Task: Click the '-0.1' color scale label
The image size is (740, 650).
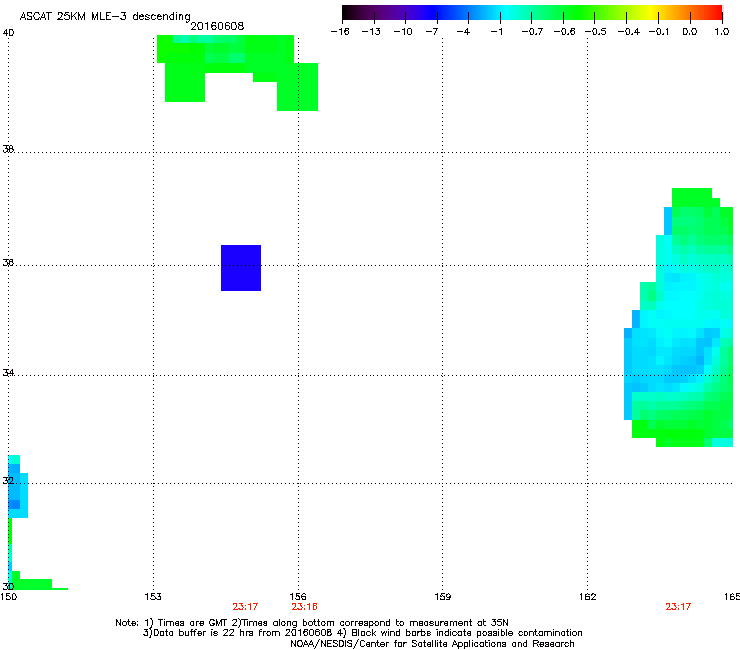Action: 659,32
